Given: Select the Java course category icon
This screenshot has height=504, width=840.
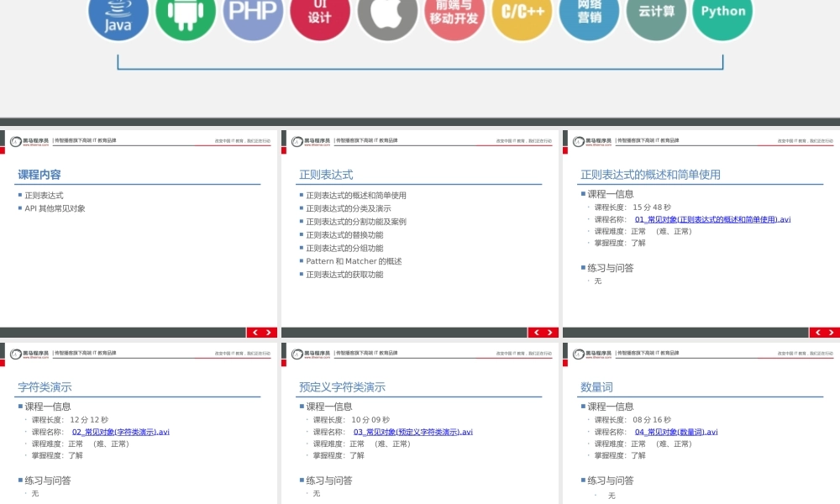Looking at the screenshot, I should click(117, 15).
